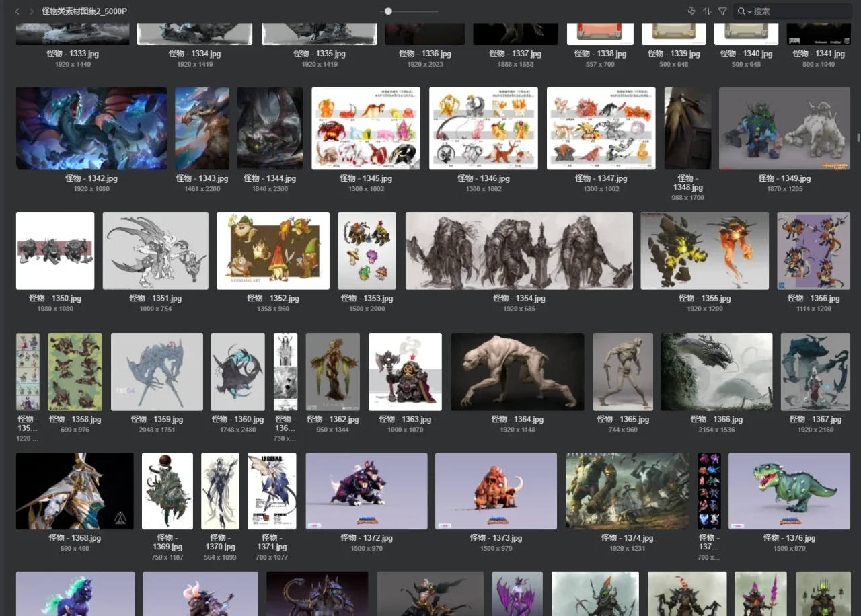861x616 pixels.
Task: Click the file name 怪物 - 1336.jpg
Action: click(424, 54)
